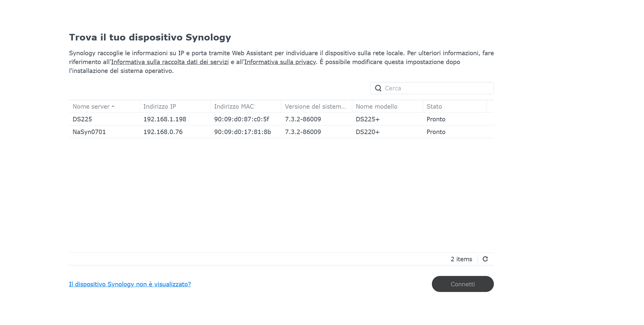Image resolution: width=644 pixels, height=325 pixels.
Task: Click version 7.3.2-86009 in NaSyn0701 row
Action: point(303,132)
